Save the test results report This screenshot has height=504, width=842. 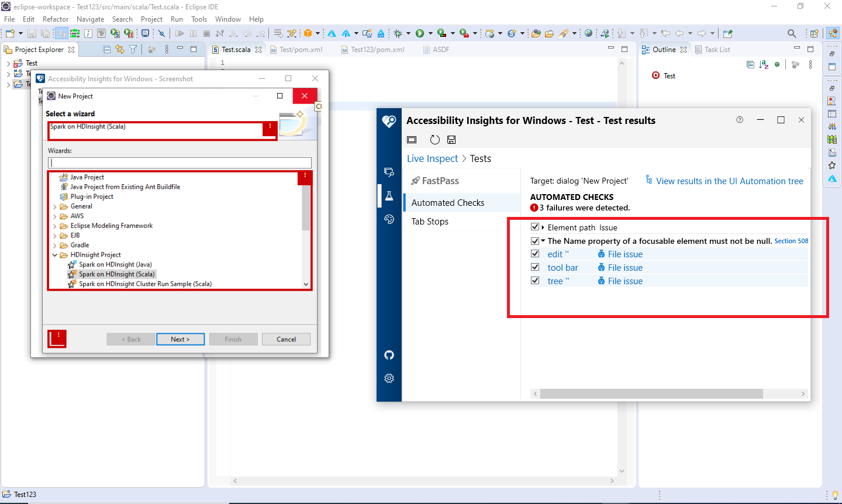pos(451,140)
